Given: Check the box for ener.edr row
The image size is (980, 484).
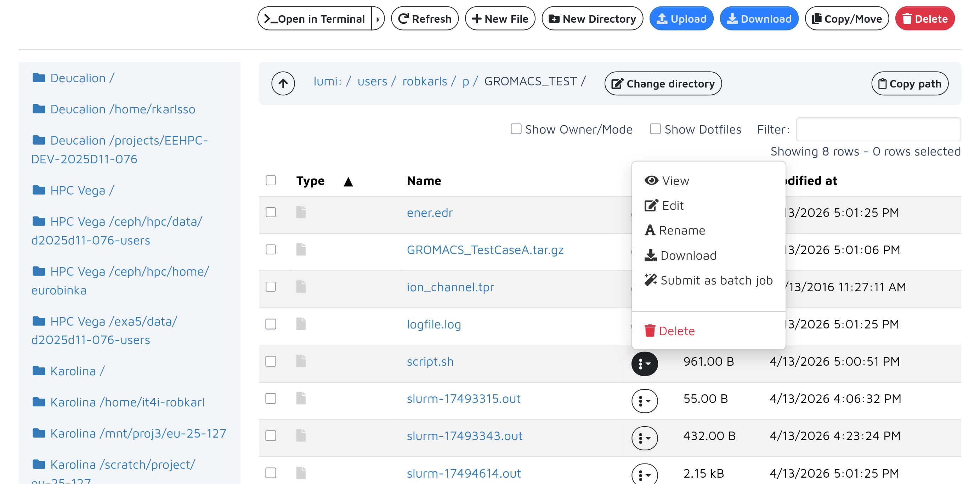Looking at the screenshot, I should point(271,212).
